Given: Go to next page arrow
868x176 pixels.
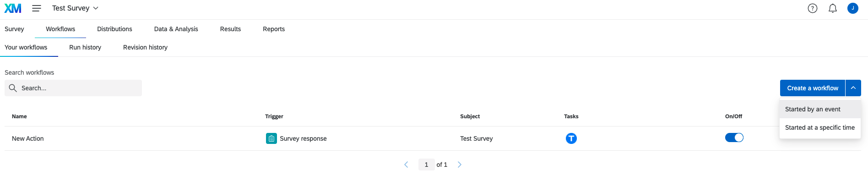Looking at the screenshot, I should pos(460,165).
